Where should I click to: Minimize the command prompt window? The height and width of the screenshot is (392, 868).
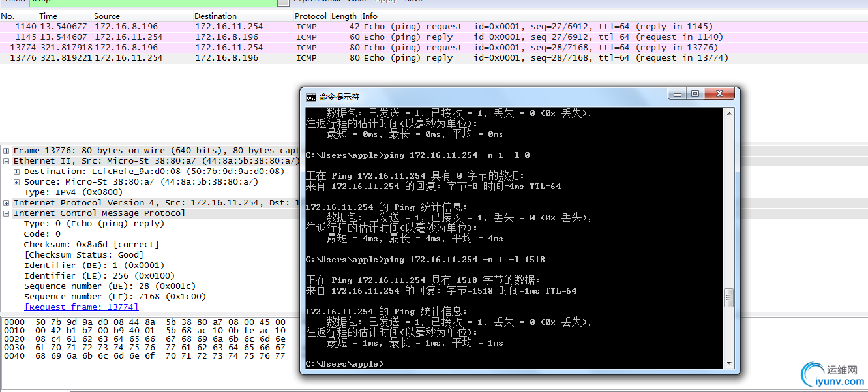(x=678, y=94)
